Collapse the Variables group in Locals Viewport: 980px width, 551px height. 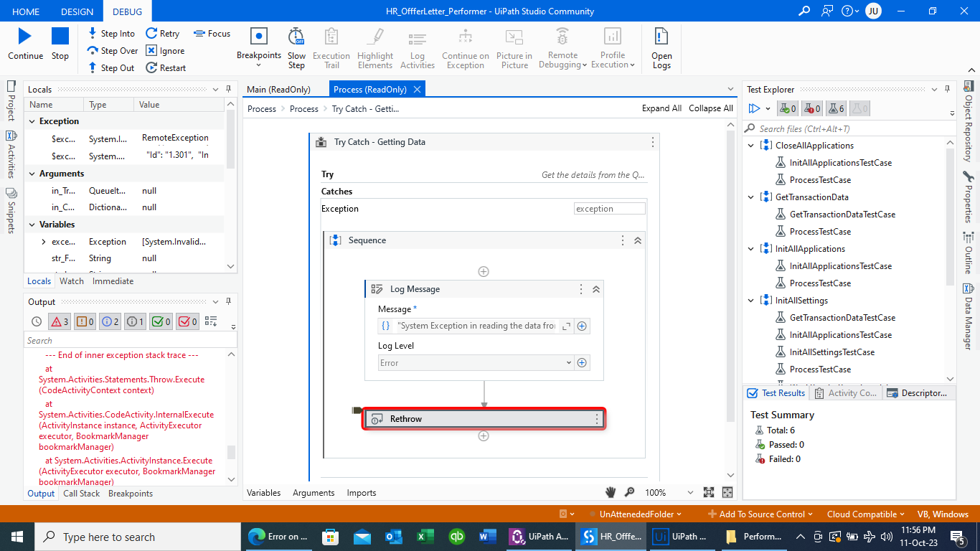click(32, 225)
